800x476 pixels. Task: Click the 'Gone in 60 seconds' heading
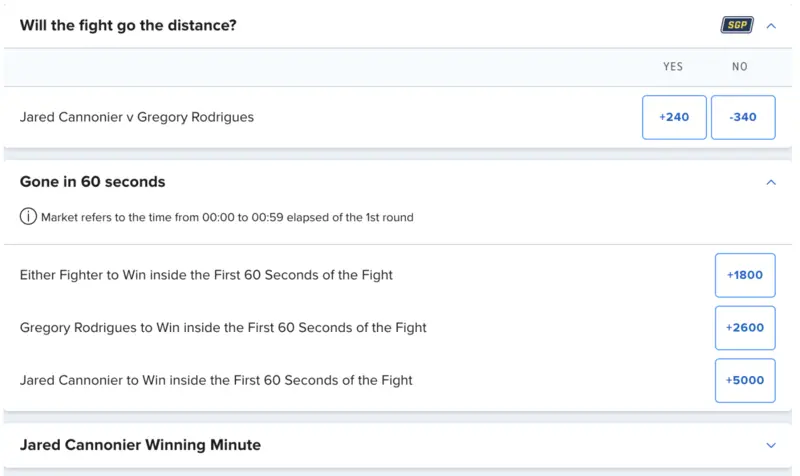92,182
